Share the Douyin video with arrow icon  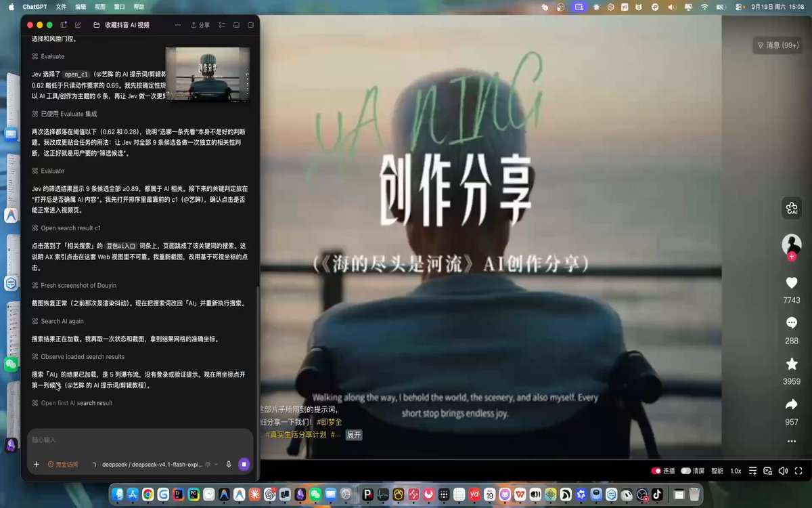[x=792, y=404]
